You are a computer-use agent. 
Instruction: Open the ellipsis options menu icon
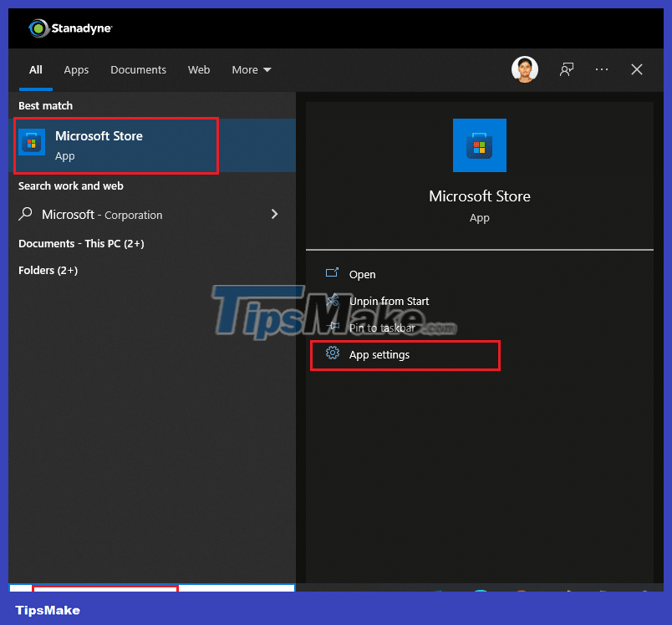[x=602, y=69]
